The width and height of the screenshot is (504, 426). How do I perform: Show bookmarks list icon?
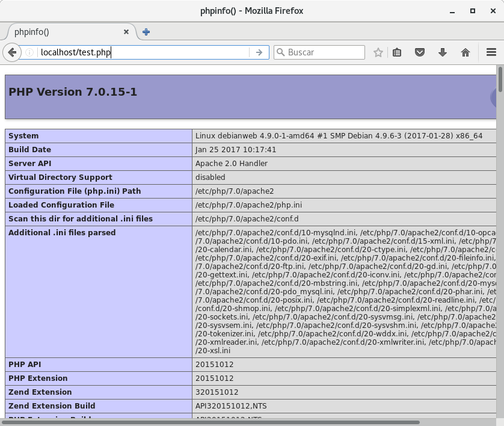pos(397,52)
